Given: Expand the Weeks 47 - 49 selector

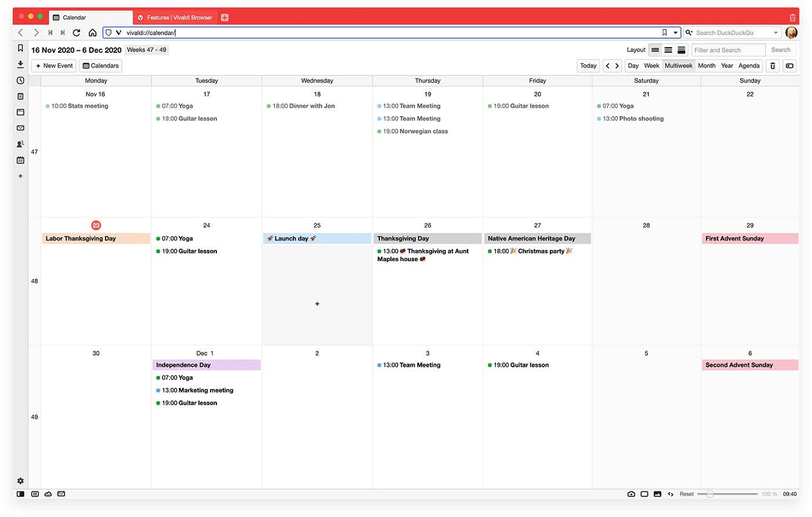Looking at the screenshot, I should pos(146,50).
